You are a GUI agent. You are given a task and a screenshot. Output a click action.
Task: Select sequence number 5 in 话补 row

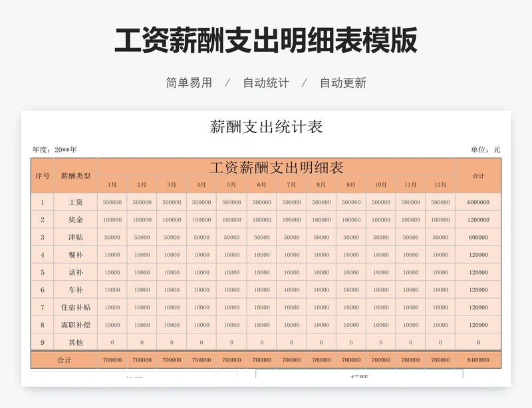click(x=43, y=272)
